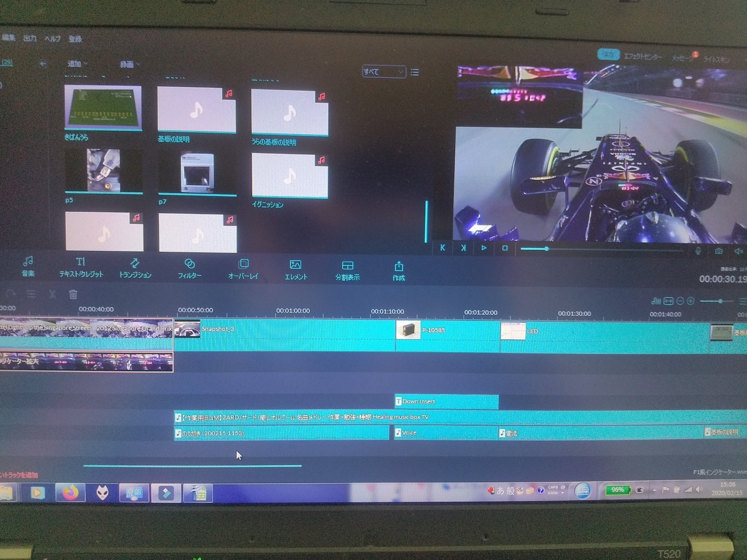Screen dimensions: 747x560
Task: Switch to ライトスキン light skin
Action: coord(716,59)
